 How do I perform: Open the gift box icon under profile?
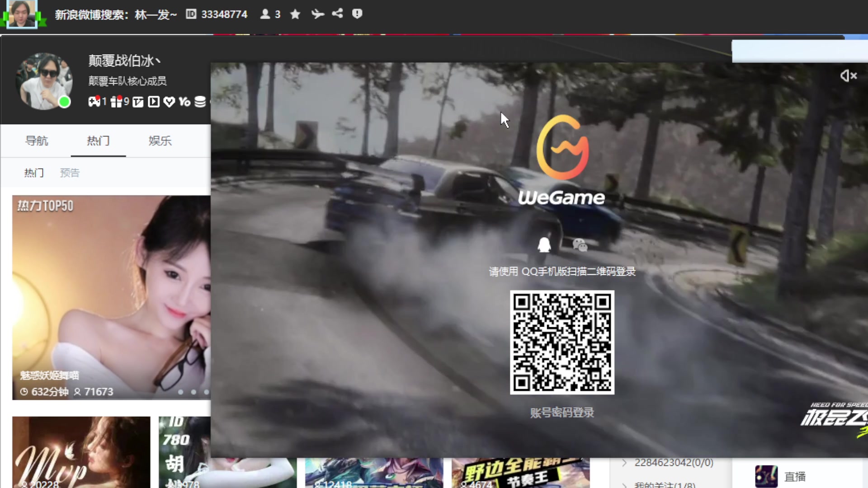tap(116, 102)
